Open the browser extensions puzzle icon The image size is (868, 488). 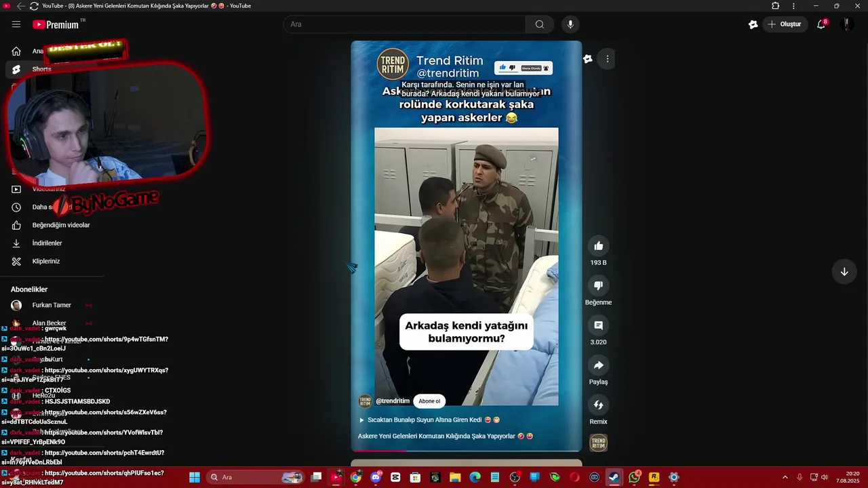(776, 6)
